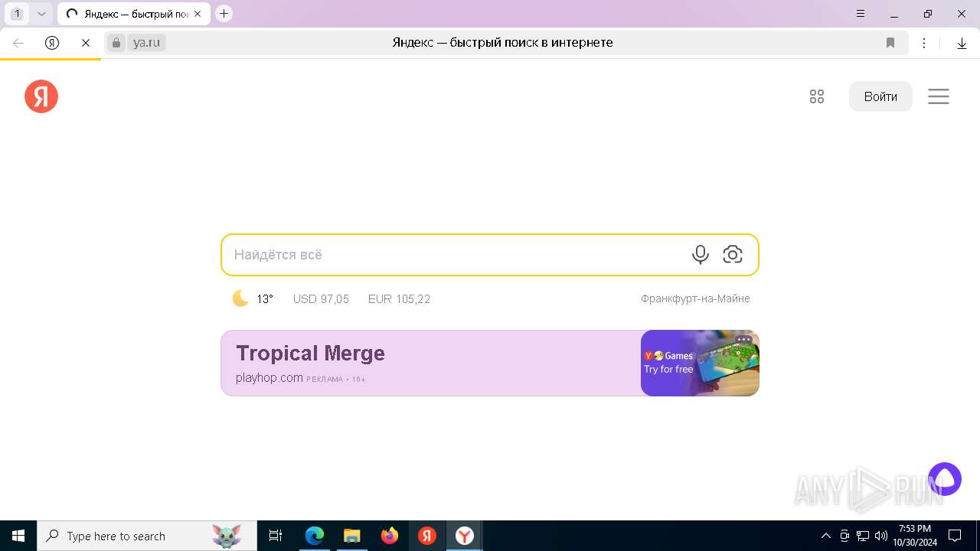This screenshot has width=980, height=551.
Task: Open red Yandex icon in taskbar
Action: [x=427, y=536]
